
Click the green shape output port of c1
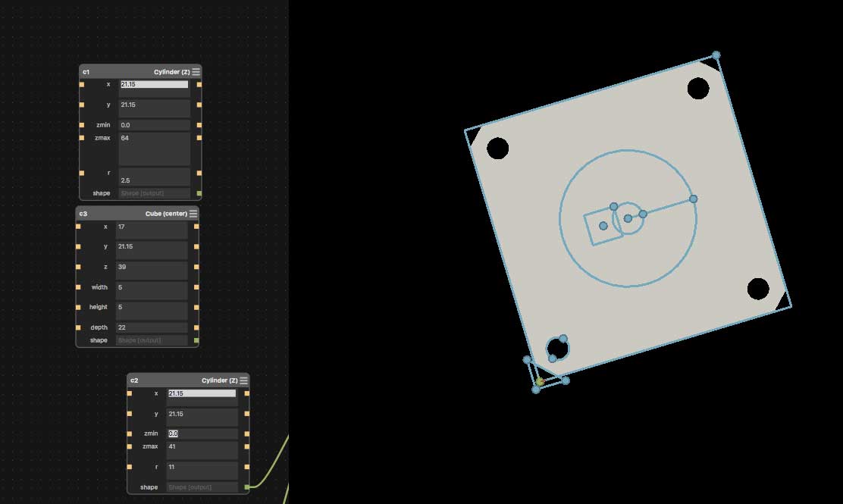point(199,193)
